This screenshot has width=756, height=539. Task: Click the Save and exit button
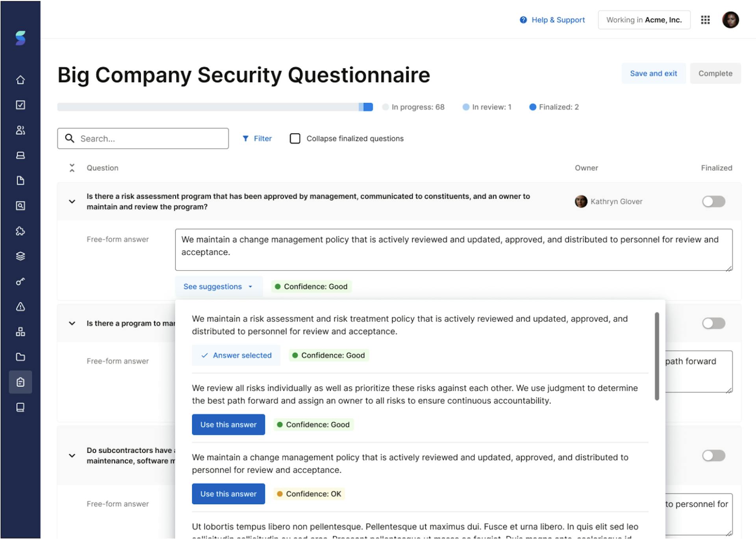[x=654, y=73]
